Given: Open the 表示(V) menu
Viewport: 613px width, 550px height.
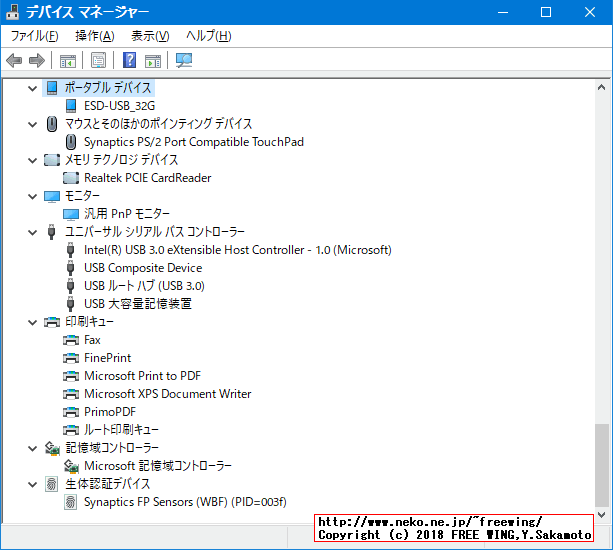Looking at the screenshot, I should 150,36.
